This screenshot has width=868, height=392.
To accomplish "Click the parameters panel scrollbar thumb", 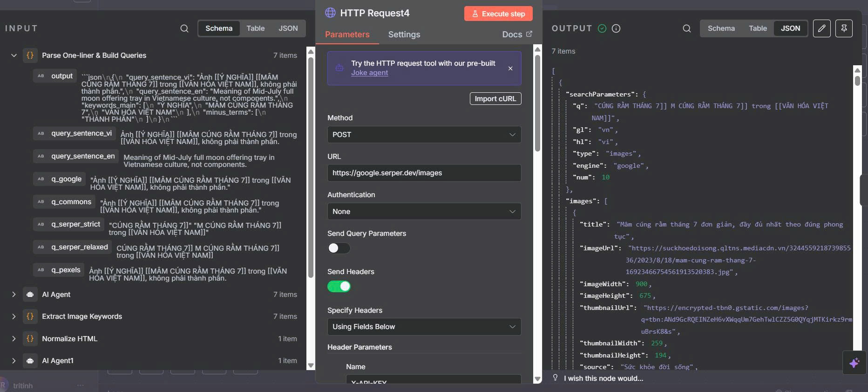I will pos(537,103).
